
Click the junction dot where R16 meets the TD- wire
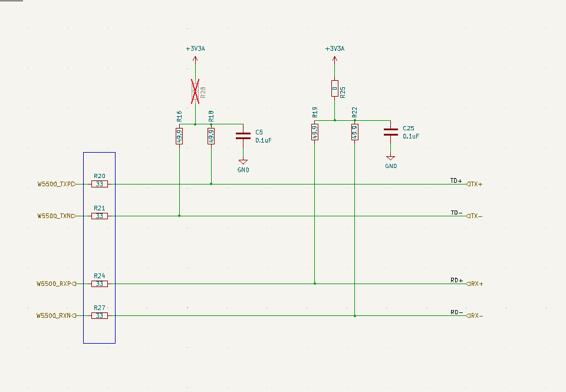(179, 216)
